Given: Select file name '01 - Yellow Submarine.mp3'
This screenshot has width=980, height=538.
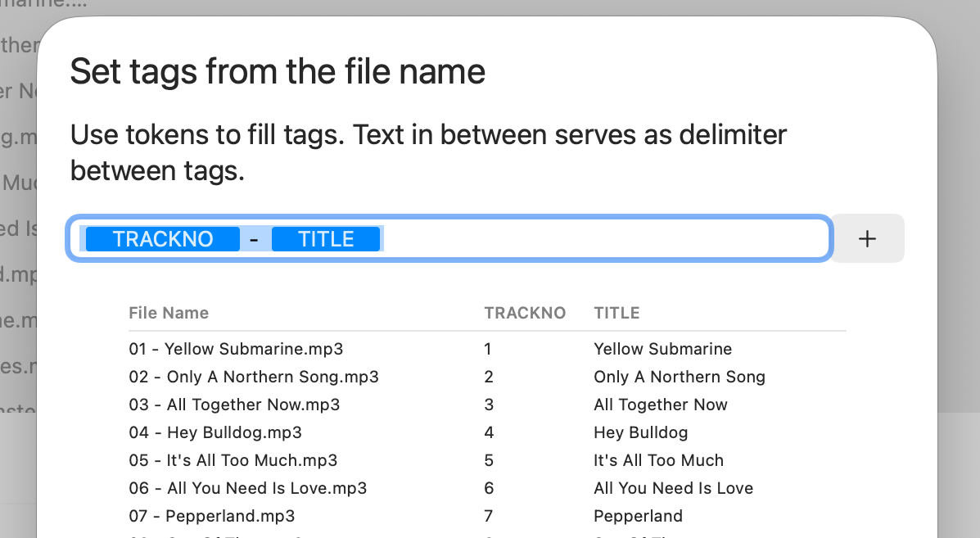Looking at the screenshot, I should pyautogui.click(x=237, y=349).
